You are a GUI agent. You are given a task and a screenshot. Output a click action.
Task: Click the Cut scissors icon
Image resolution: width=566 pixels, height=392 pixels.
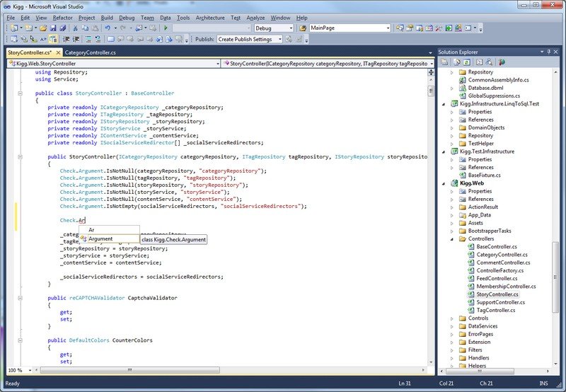(76, 28)
